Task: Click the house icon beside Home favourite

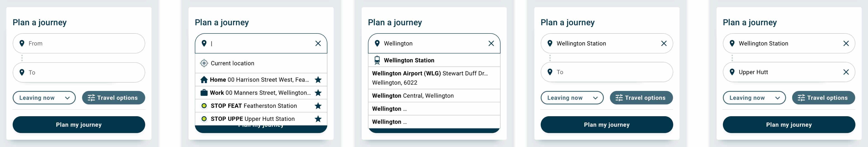Action: click(x=204, y=80)
